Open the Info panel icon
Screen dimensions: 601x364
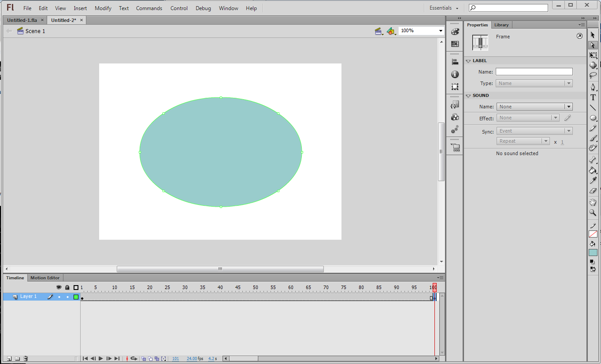tap(455, 74)
